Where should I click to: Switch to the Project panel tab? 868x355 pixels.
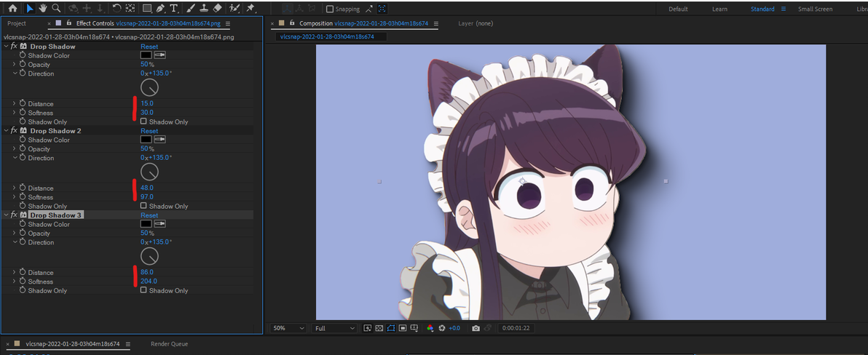tap(17, 24)
